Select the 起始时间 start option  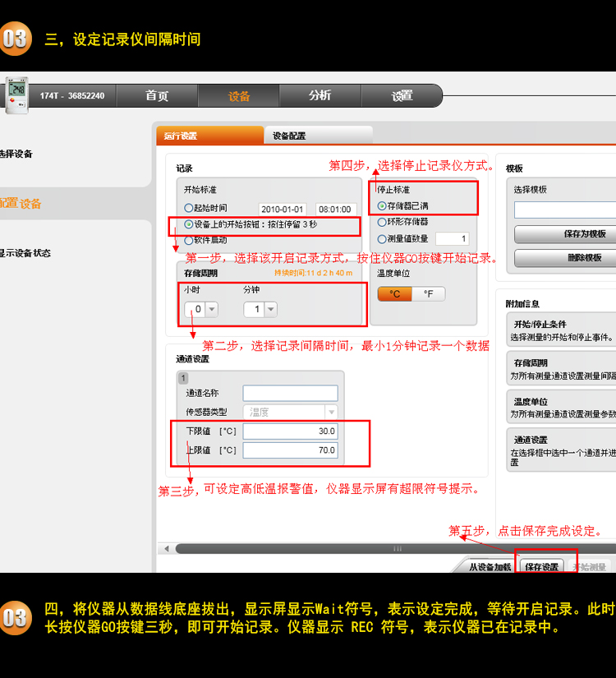pos(189,209)
